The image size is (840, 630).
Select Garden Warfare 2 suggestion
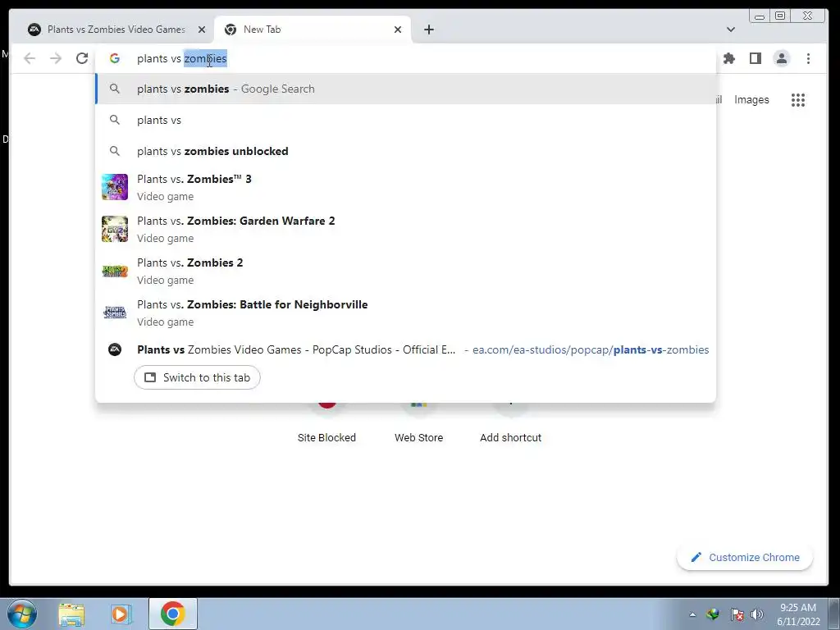(405, 229)
